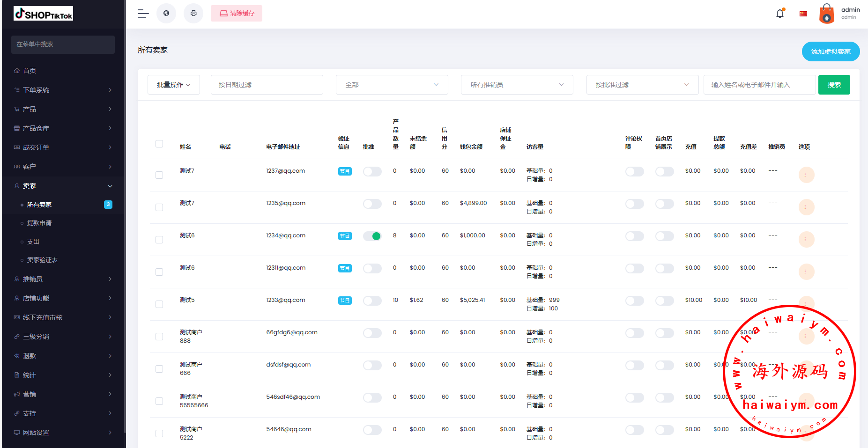Click the hamburger menu toggle icon
This screenshot has width=868, height=448.
(143, 14)
